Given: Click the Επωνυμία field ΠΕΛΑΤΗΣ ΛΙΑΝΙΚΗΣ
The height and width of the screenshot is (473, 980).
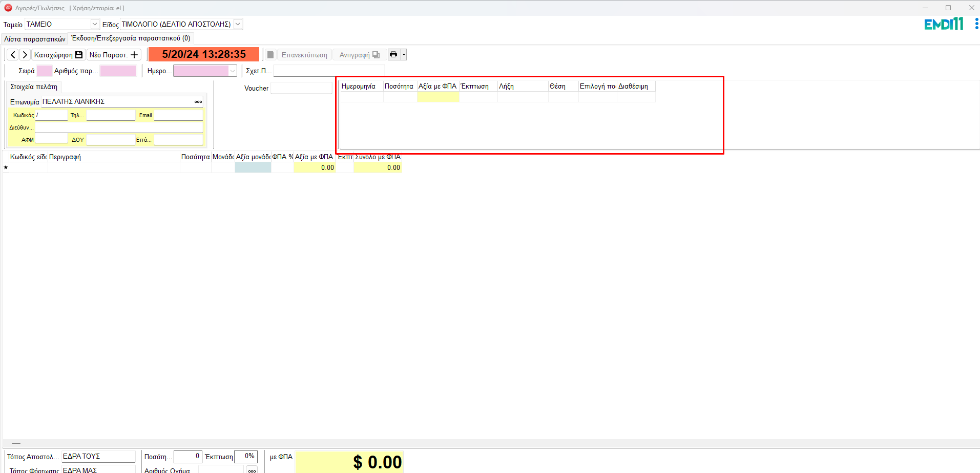Looking at the screenshot, I should pyautogui.click(x=117, y=102).
